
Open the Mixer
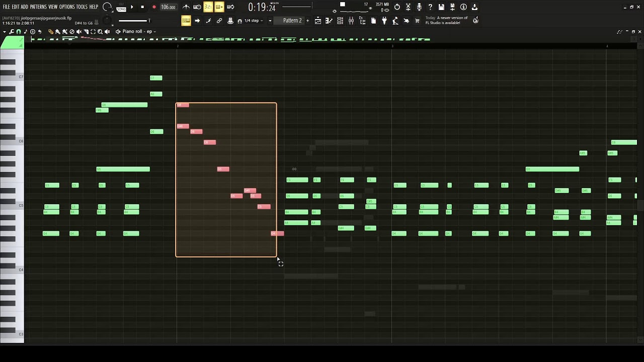pyautogui.click(x=351, y=21)
